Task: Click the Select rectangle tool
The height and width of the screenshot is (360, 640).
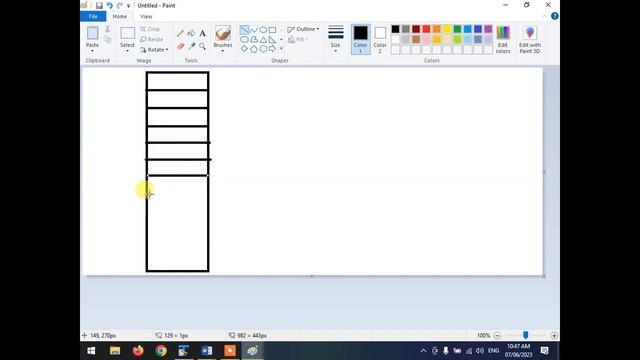Action: point(127,33)
